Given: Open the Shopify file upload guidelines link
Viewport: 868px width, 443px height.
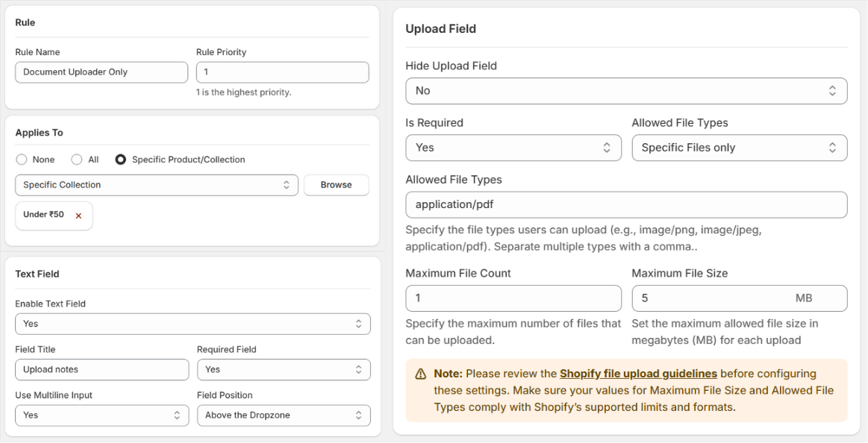Looking at the screenshot, I should pyautogui.click(x=638, y=374).
